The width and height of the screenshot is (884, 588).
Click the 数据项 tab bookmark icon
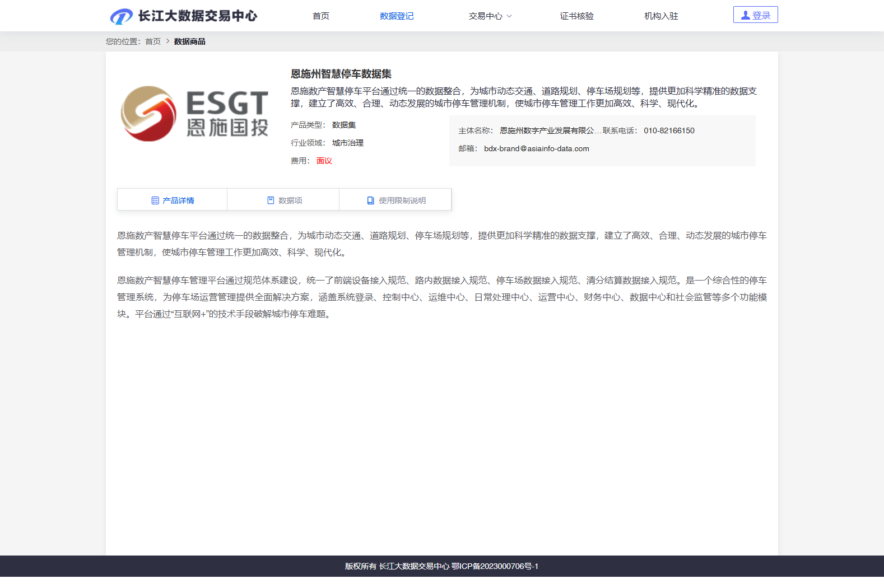pyautogui.click(x=271, y=200)
